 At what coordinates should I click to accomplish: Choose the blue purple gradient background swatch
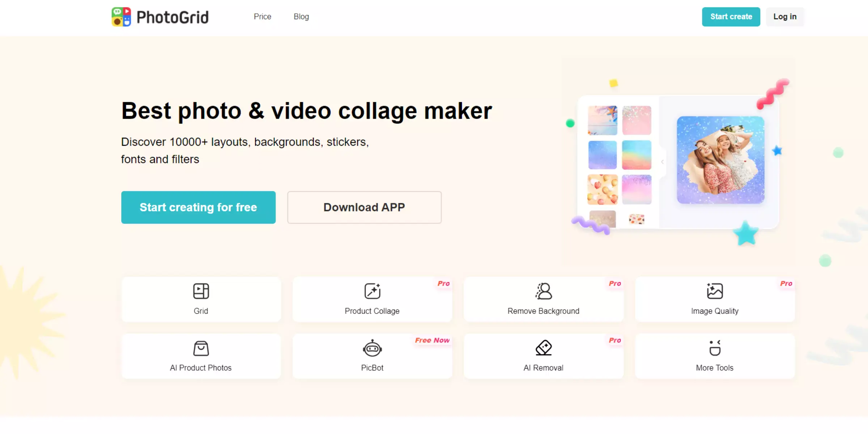tap(603, 155)
